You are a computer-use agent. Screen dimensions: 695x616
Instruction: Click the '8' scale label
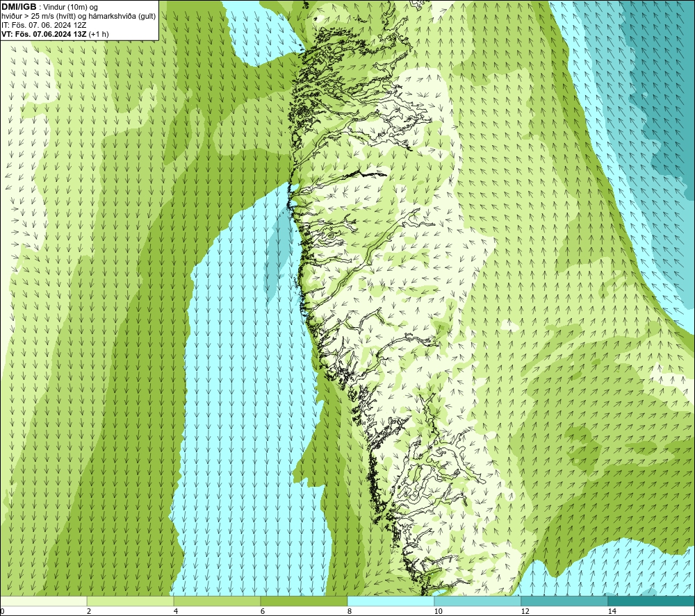tap(350, 612)
